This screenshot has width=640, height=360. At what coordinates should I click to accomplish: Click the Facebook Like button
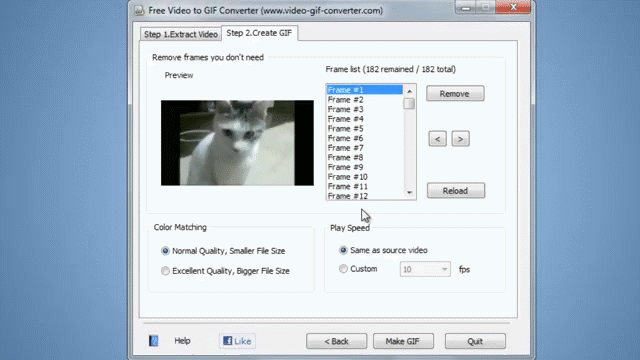point(237,341)
